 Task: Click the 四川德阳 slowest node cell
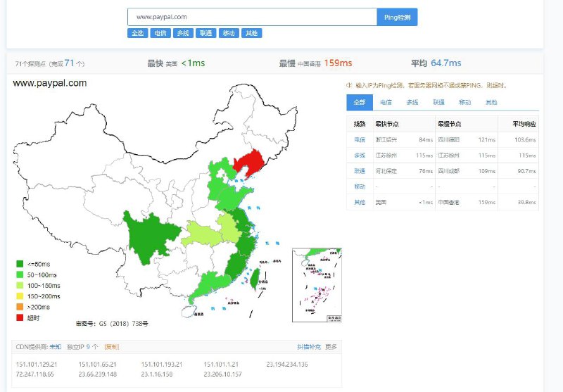tap(449, 139)
